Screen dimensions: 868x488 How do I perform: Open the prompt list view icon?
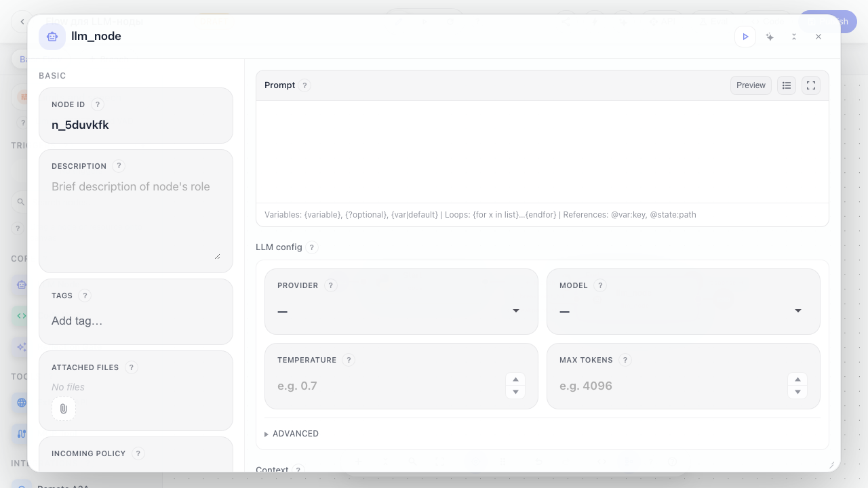(x=787, y=85)
